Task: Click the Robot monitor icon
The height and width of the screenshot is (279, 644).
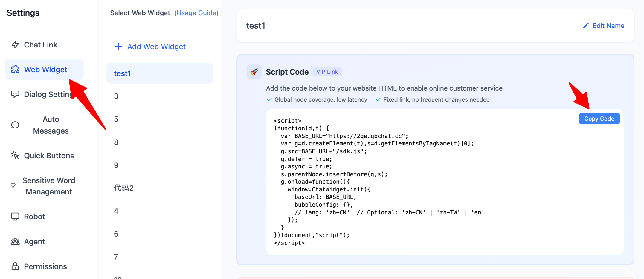Action: (15, 217)
